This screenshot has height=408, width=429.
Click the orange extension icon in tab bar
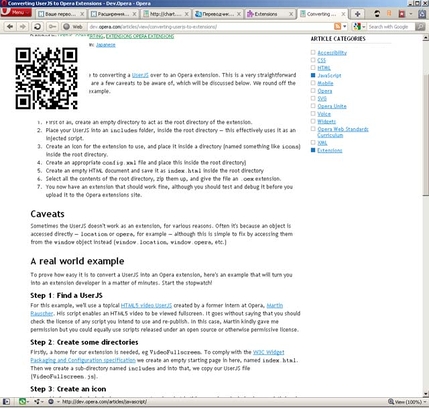pyautogui.click(x=389, y=14)
